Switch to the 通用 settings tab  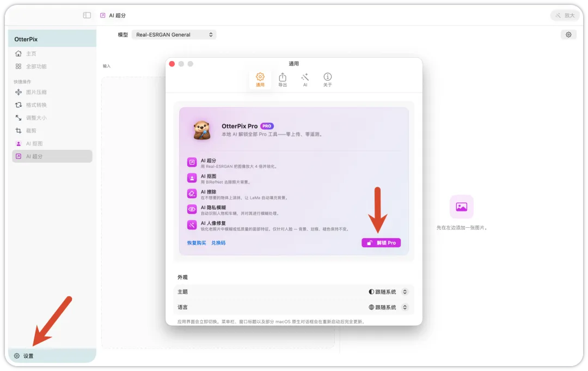pyautogui.click(x=260, y=80)
